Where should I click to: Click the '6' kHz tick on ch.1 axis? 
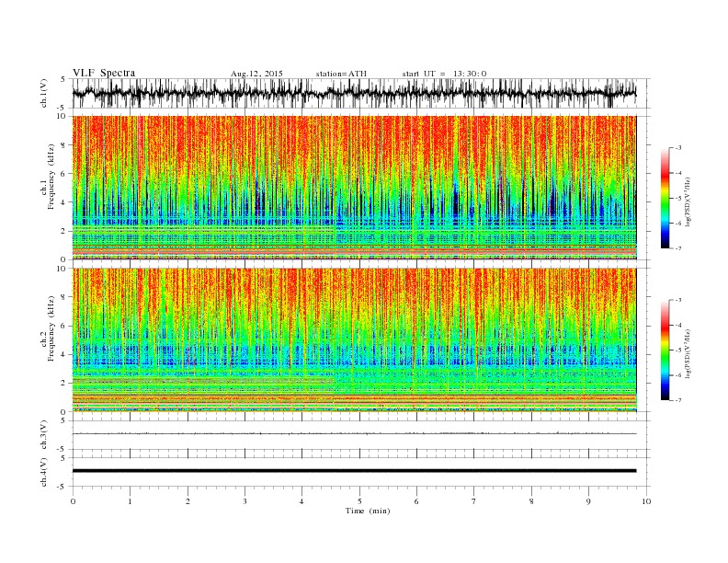pyautogui.click(x=64, y=174)
